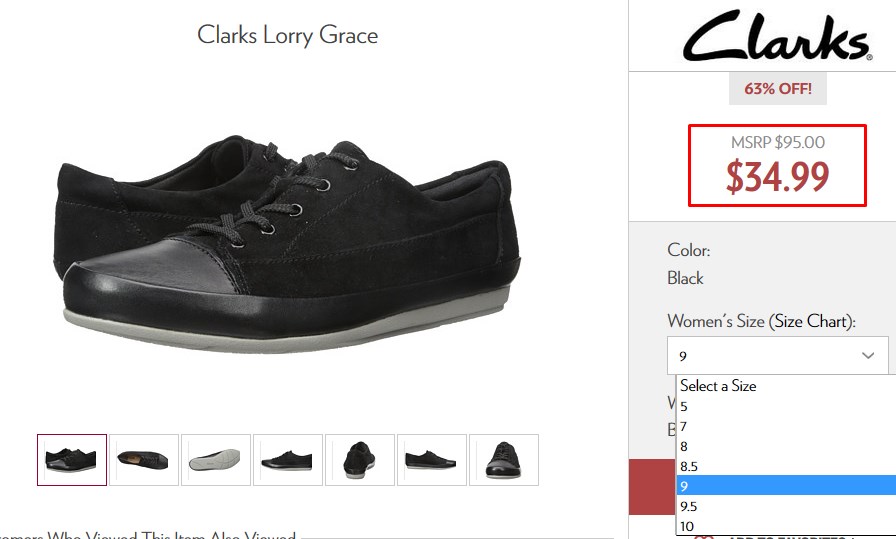The image size is (896, 539).
Task: View the fourth side-profile thumbnail
Action: click(288, 460)
